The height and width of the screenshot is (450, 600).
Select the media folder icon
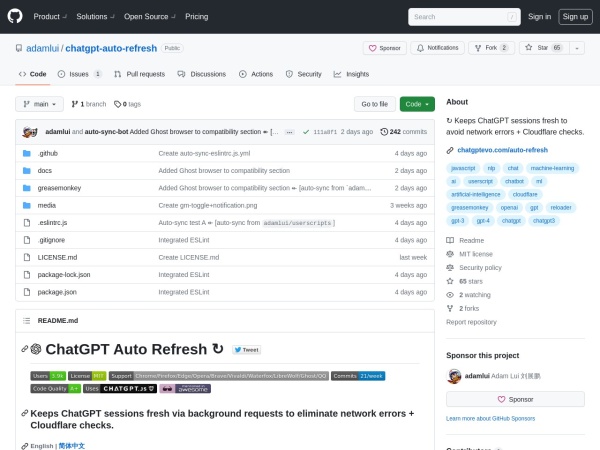26,205
